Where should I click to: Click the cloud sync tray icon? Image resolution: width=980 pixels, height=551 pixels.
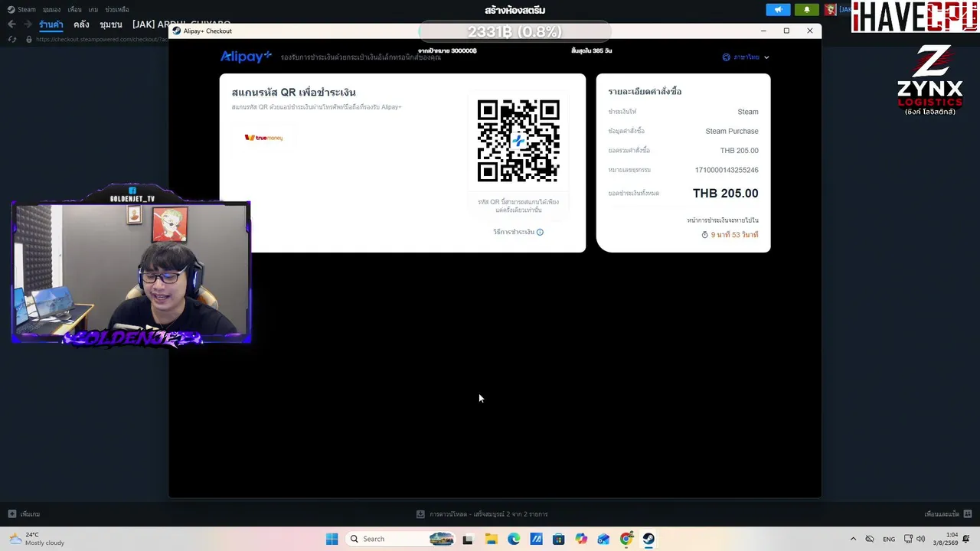870,539
